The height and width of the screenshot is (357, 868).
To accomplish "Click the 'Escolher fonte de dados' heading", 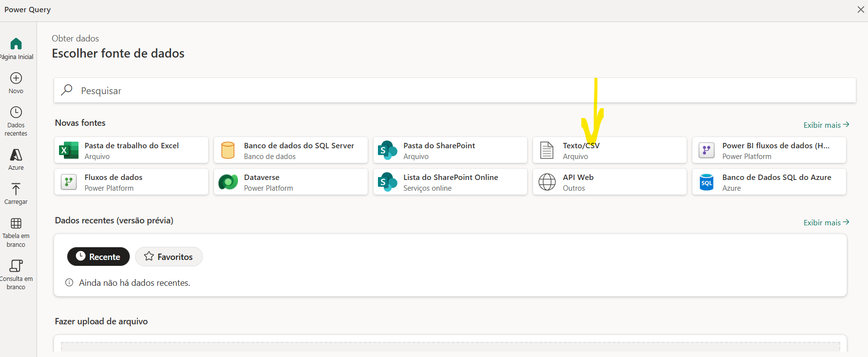I will pos(118,53).
